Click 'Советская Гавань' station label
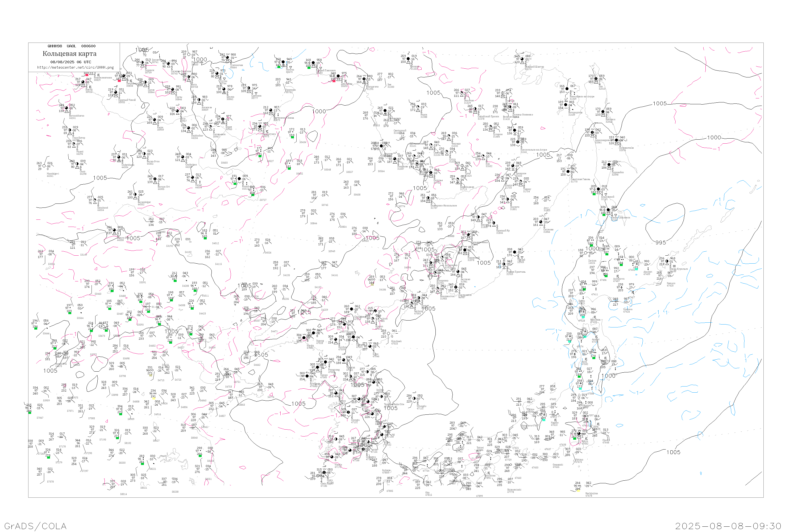This screenshot has width=798, height=532. pos(580,179)
